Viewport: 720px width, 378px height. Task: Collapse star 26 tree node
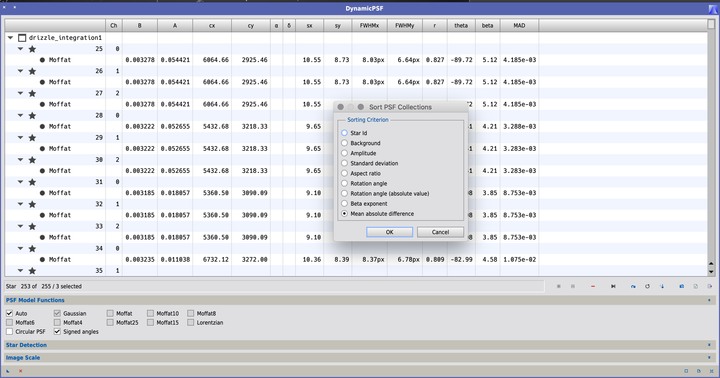coord(20,71)
